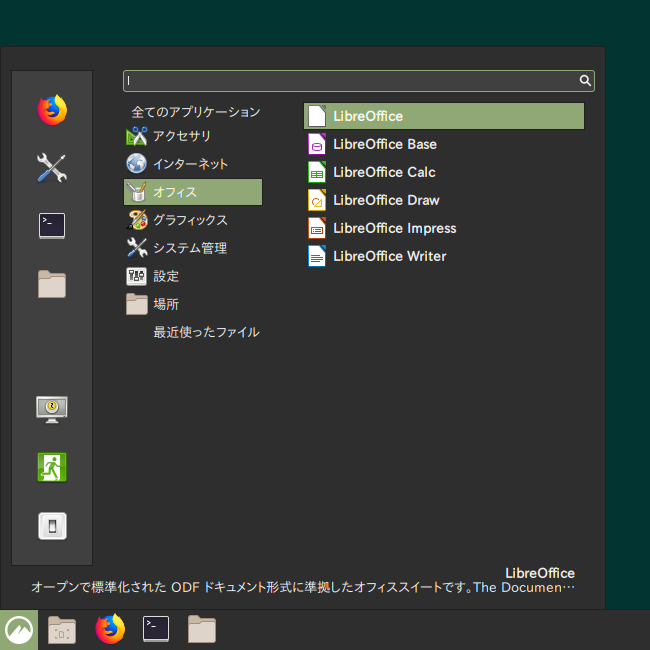Click the グラフィックス palette icon

[x=137, y=220]
